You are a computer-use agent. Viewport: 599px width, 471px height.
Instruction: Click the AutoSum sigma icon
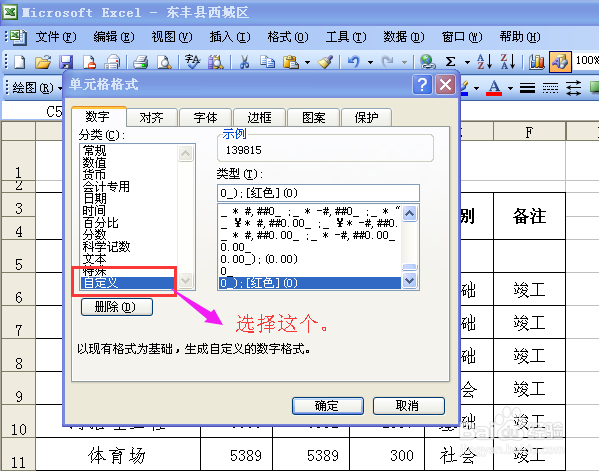(451, 62)
